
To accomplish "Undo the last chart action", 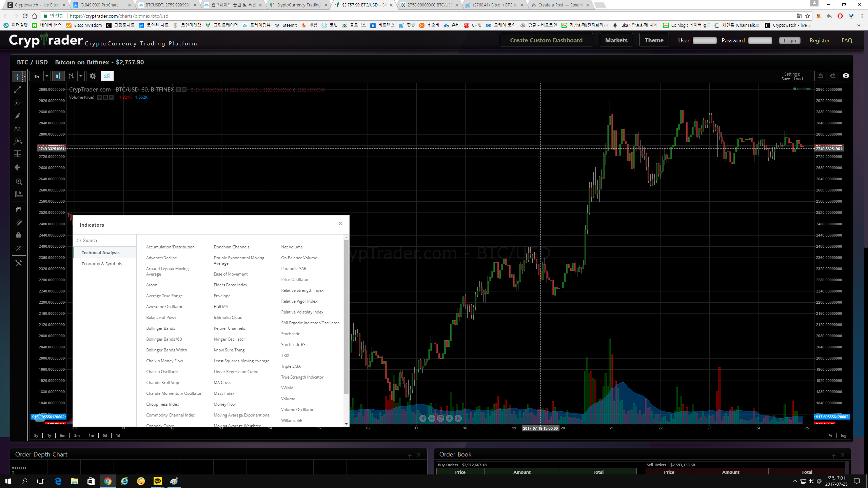I will 821,76.
